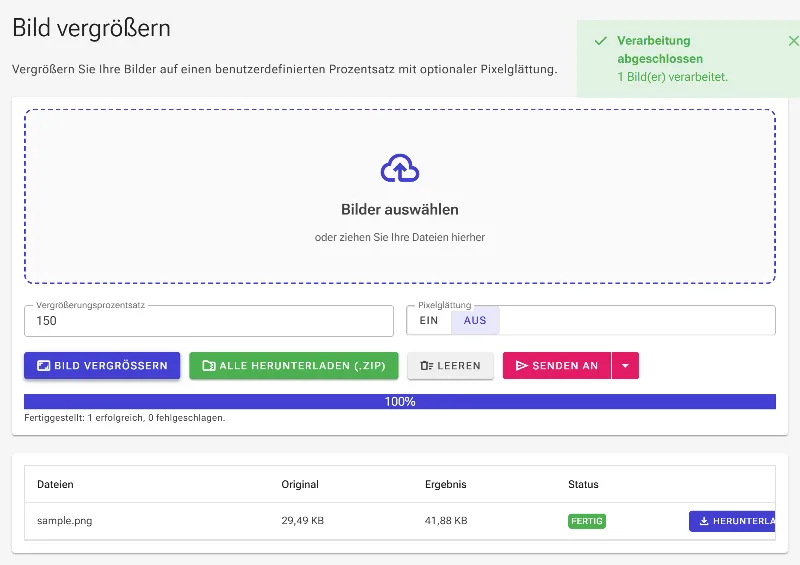
Task: Click the green checkmark in the notification
Action: (601, 41)
